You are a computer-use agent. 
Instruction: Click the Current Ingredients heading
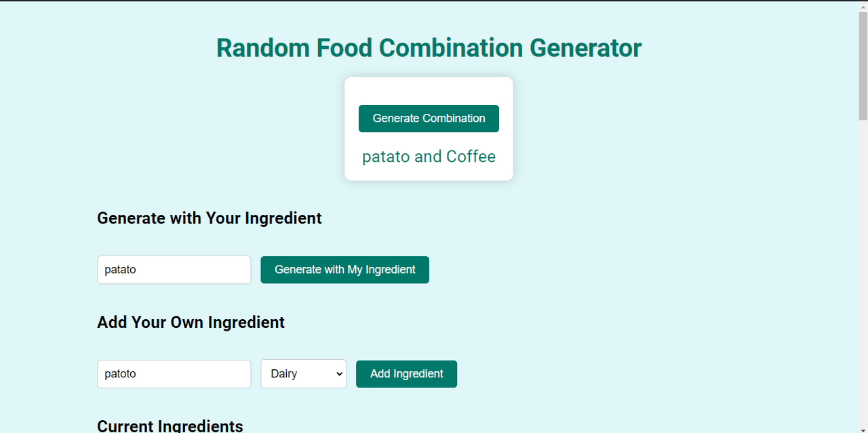170,426
